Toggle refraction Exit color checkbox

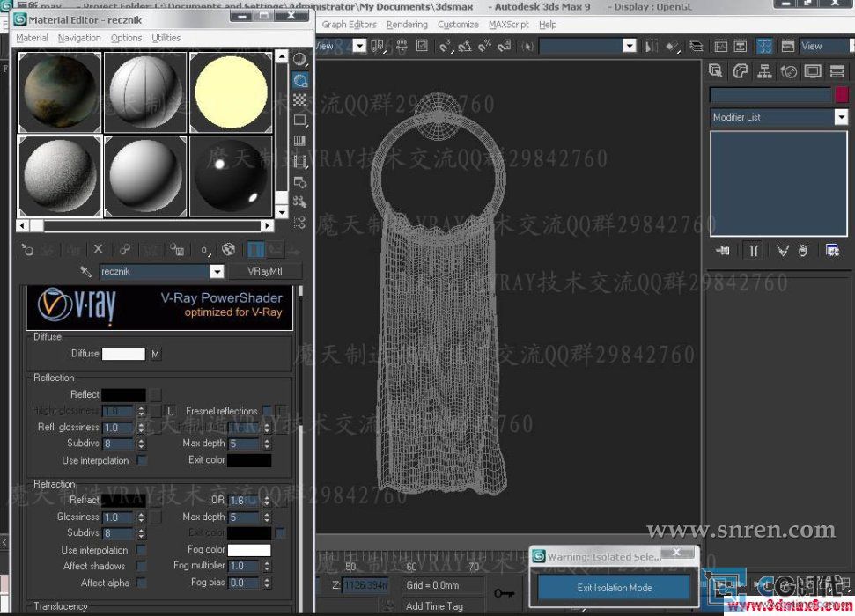click(x=280, y=532)
